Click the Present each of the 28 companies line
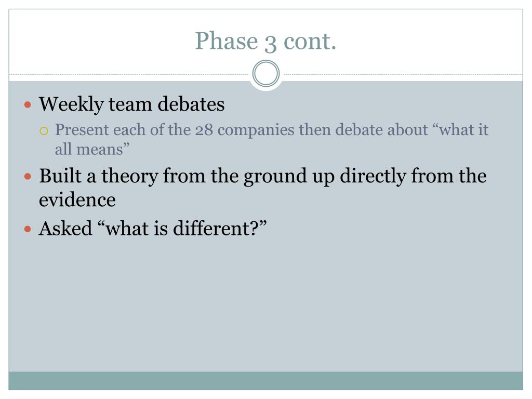 point(271,130)
